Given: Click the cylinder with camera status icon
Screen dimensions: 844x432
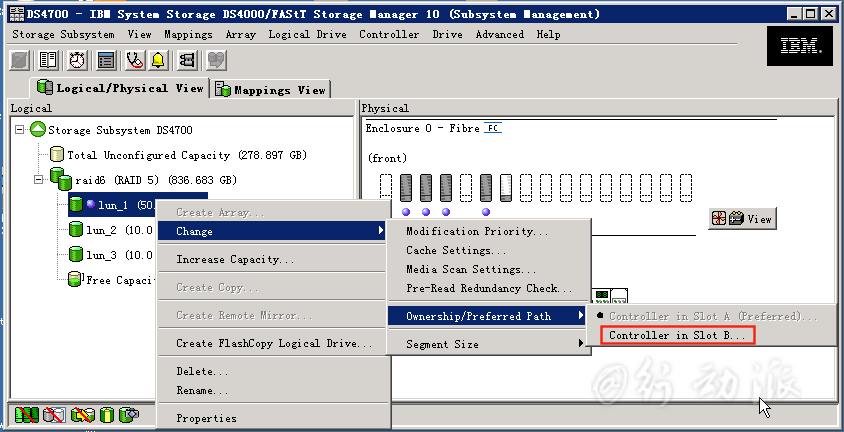Looking at the screenshot, I should pos(129,415).
